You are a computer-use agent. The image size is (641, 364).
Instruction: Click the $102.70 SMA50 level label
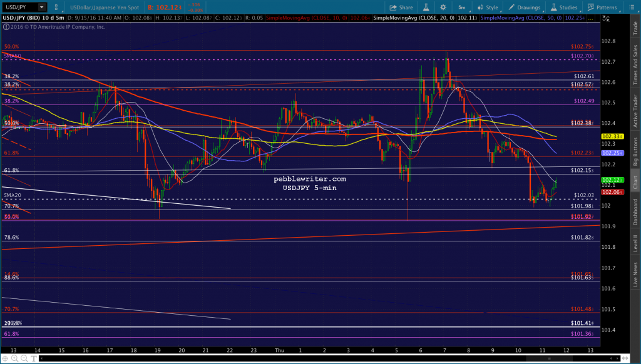tap(582, 56)
